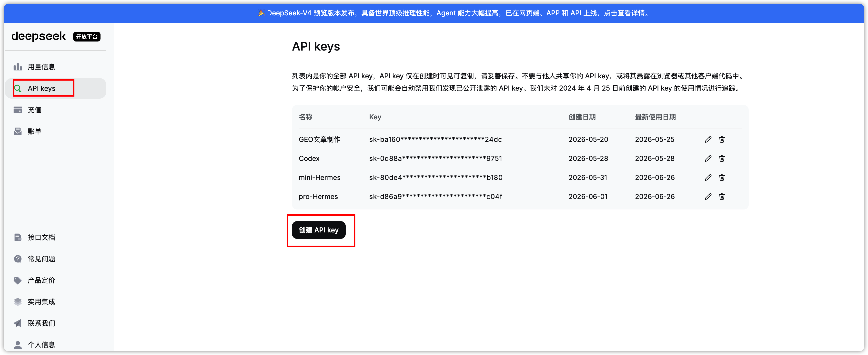Click the 产品定价 tag icon
Image resolution: width=868 pixels, height=355 pixels.
pos(18,280)
